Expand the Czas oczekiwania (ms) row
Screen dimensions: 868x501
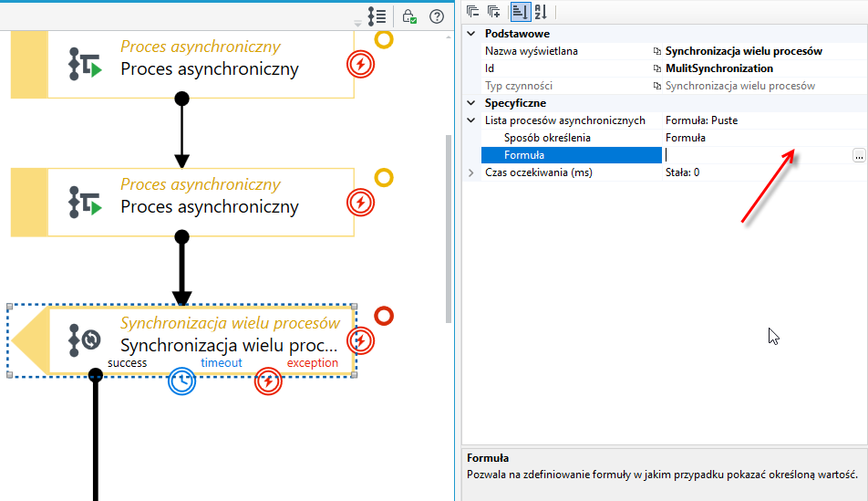[x=471, y=172]
